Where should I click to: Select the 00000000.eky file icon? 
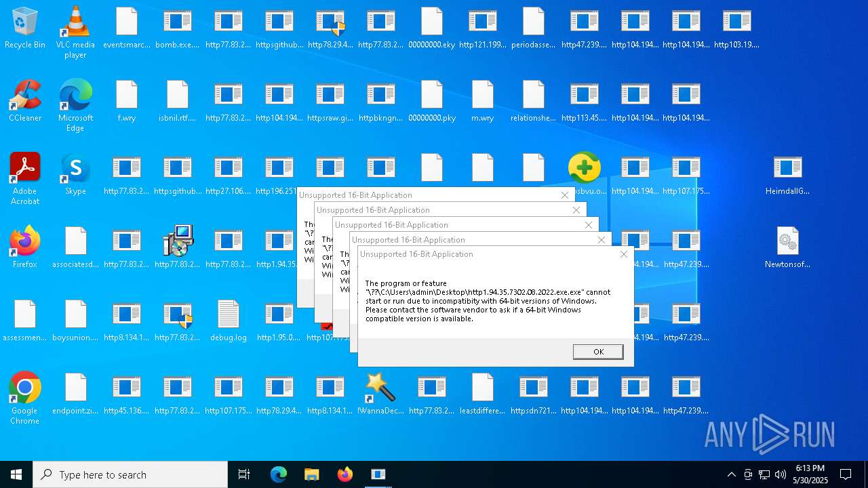tap(432, 28)
